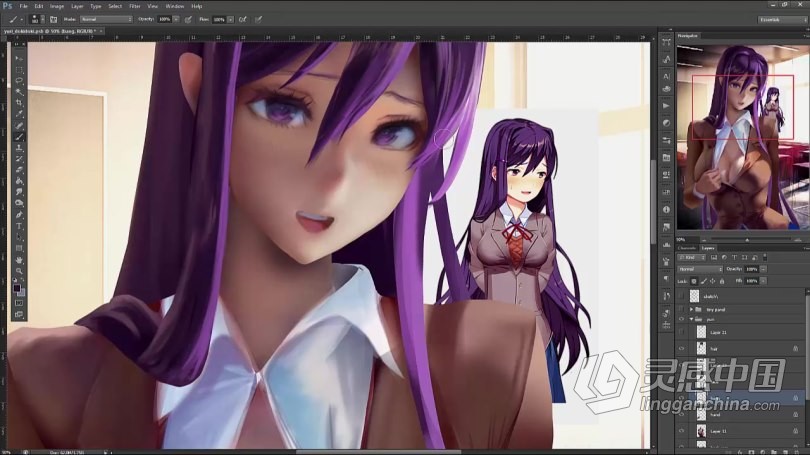The image size is (810, 455).
Task: Select the Paint Bucket tool
Action: [x=19, y=181]
